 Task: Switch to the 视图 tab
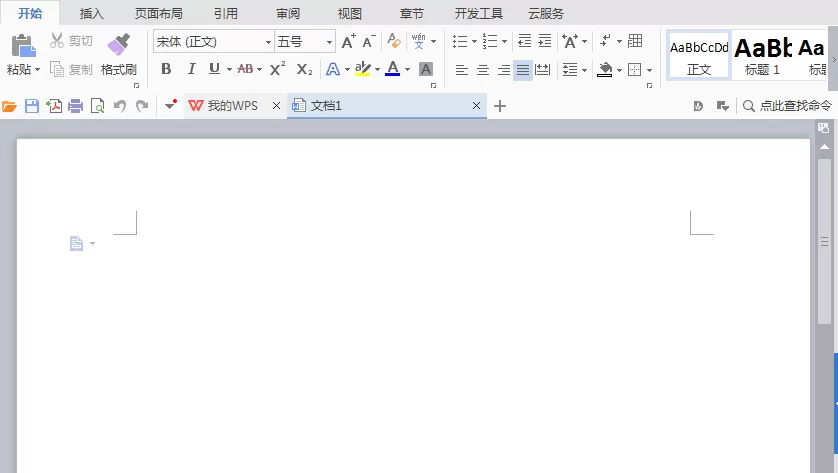click(350, 13)
